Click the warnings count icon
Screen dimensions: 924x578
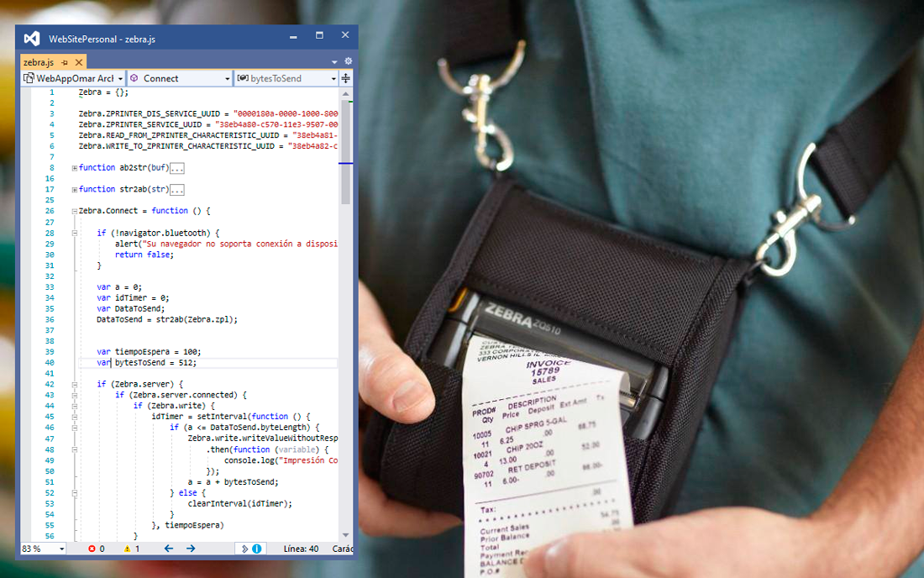click(128, 549)
